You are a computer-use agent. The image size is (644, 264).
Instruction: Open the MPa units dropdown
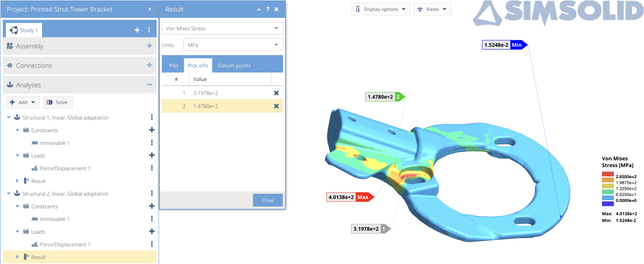(233, 45)
